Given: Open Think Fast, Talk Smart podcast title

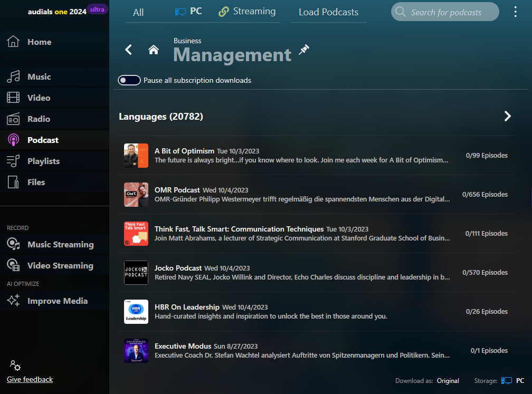Looking at the screenshot, I should [239, 229].
